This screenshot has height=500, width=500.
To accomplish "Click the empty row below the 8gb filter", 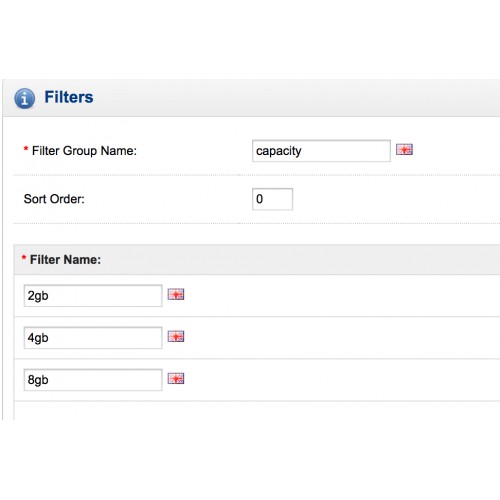I will pyautogui.click(x=257, y=410).
